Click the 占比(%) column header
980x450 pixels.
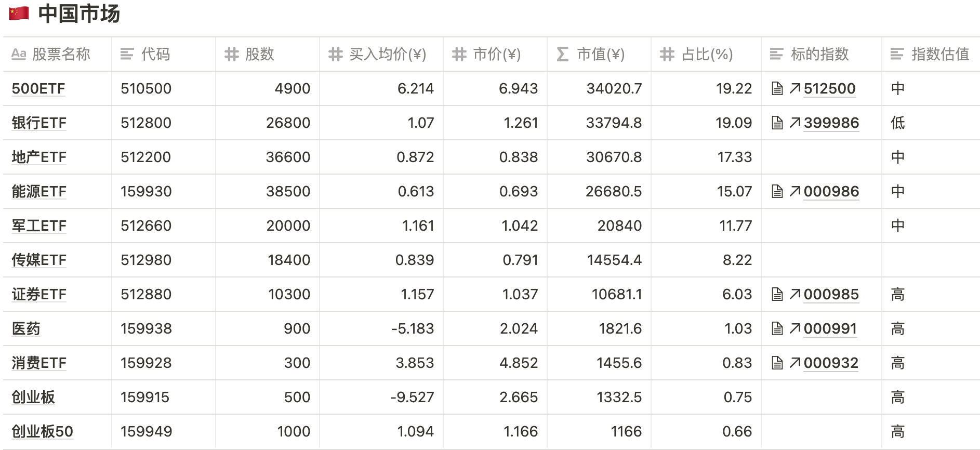[x=707, y=54]
